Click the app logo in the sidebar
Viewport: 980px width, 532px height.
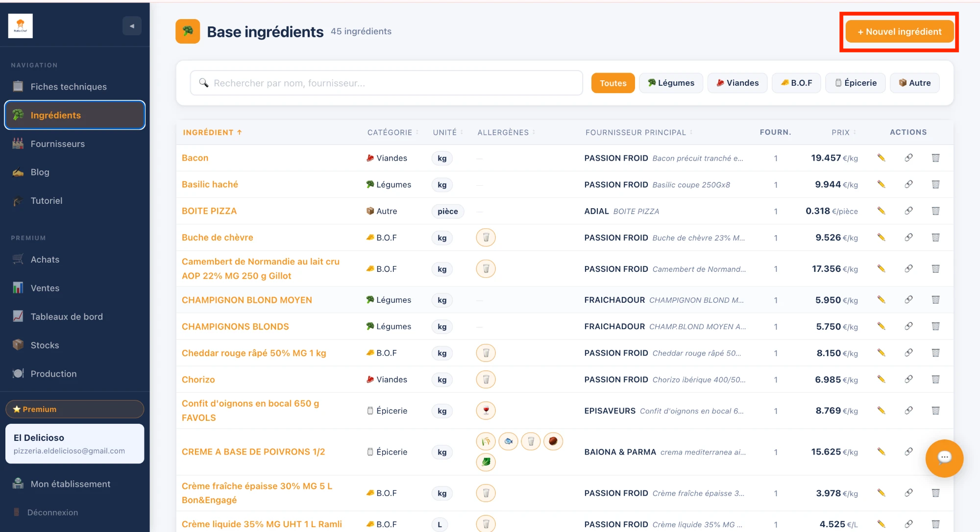[x=21, y=26]
